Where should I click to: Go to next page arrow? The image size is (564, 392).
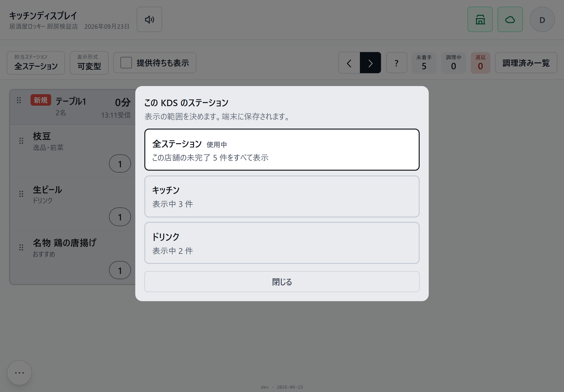[370, 63]
